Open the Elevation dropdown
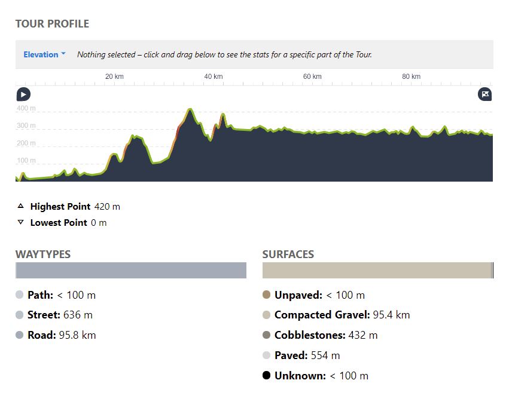 45,54
